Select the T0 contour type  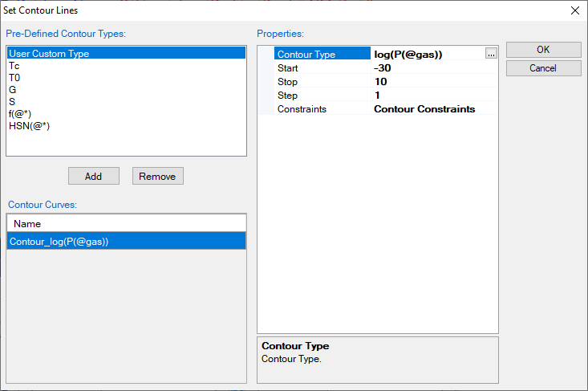(x=14, y=78)
